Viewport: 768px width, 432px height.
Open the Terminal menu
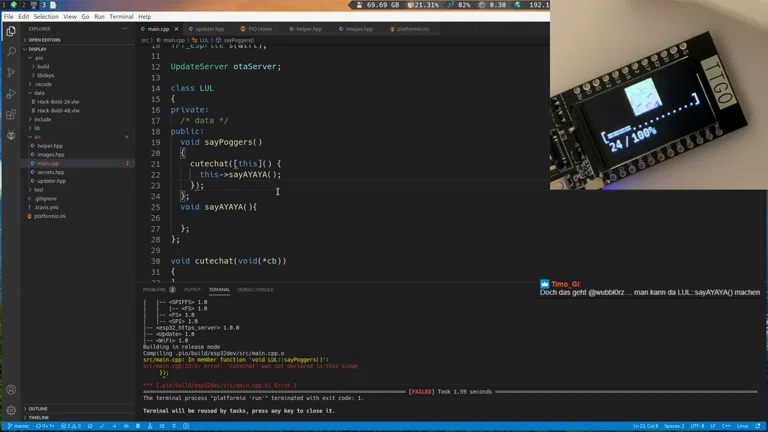click(x=121, y=17)
